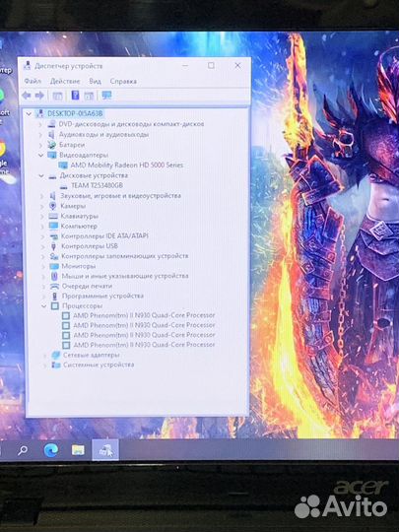Click the Мыши mouse icon
The height and width of the screenshot is (532, 399).
tap(54, 276)
